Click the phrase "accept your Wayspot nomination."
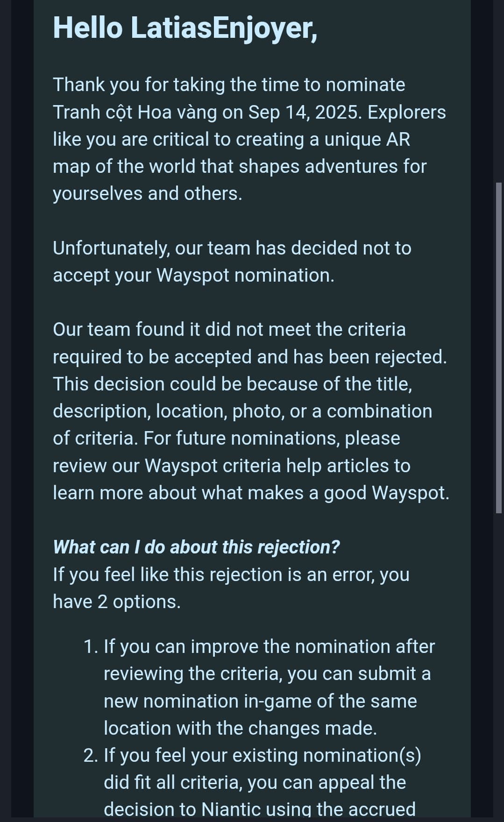 pyautogui.click(x=194, y=276)
